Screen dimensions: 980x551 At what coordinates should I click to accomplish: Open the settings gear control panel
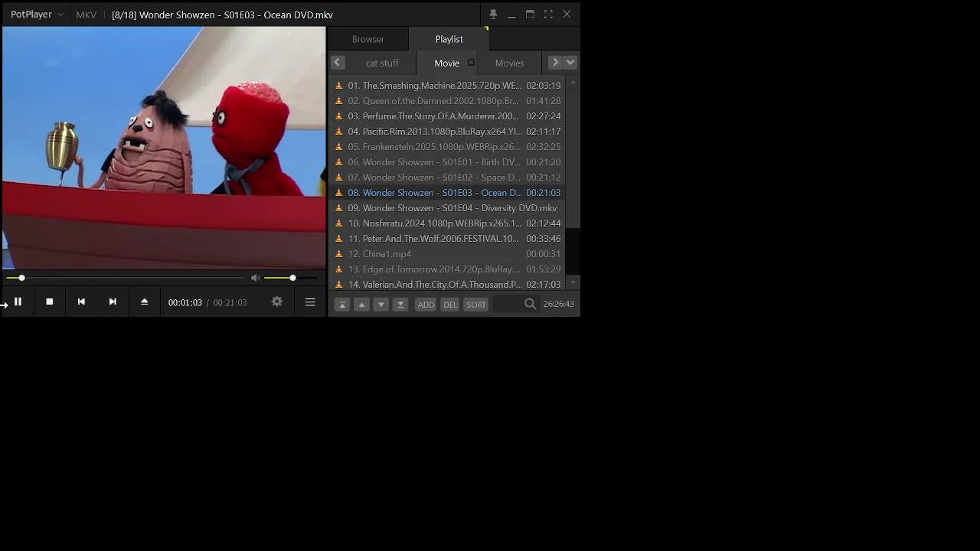tap(277, 302)
